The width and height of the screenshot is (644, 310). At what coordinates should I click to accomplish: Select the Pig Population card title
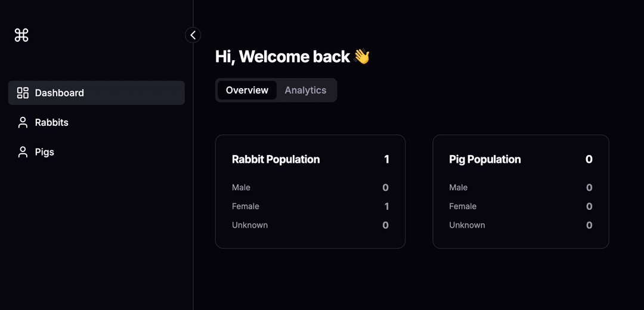[x=485, y=159]
